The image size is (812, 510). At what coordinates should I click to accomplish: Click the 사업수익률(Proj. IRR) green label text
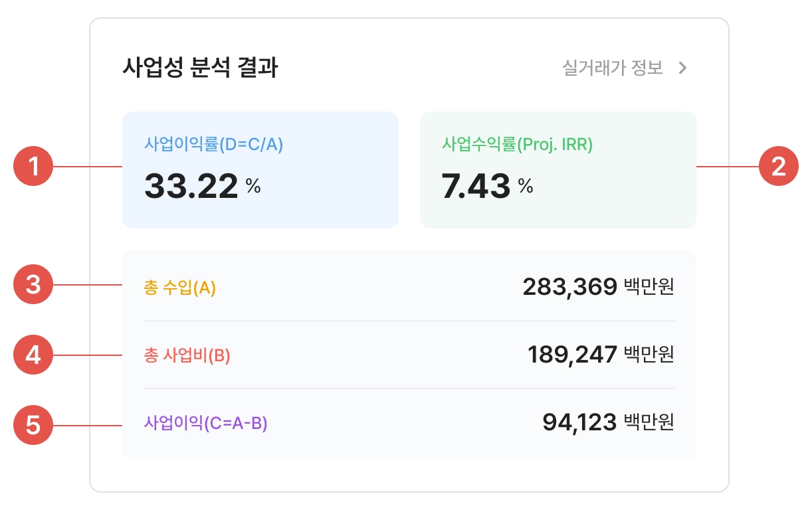[517, 144]
